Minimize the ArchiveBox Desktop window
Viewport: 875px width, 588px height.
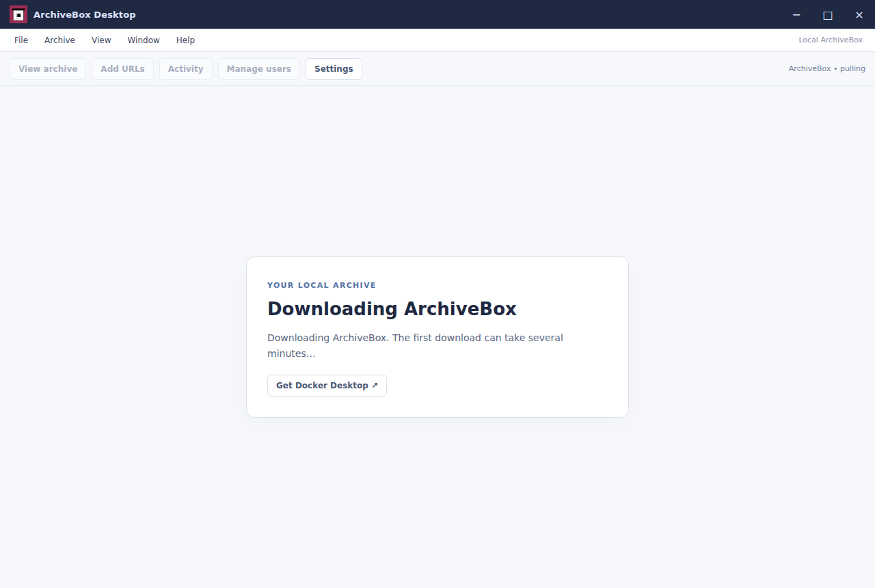tap(796, 14)
